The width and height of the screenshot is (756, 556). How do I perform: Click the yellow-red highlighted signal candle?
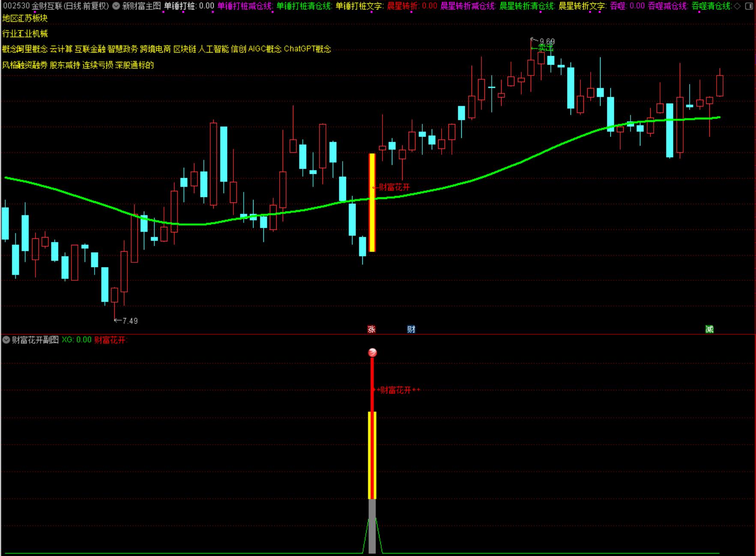(x=372, y=202)
